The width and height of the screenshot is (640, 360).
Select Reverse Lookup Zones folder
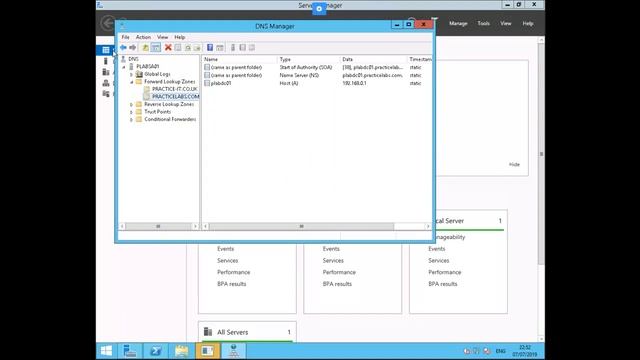(x=169, y=104)
